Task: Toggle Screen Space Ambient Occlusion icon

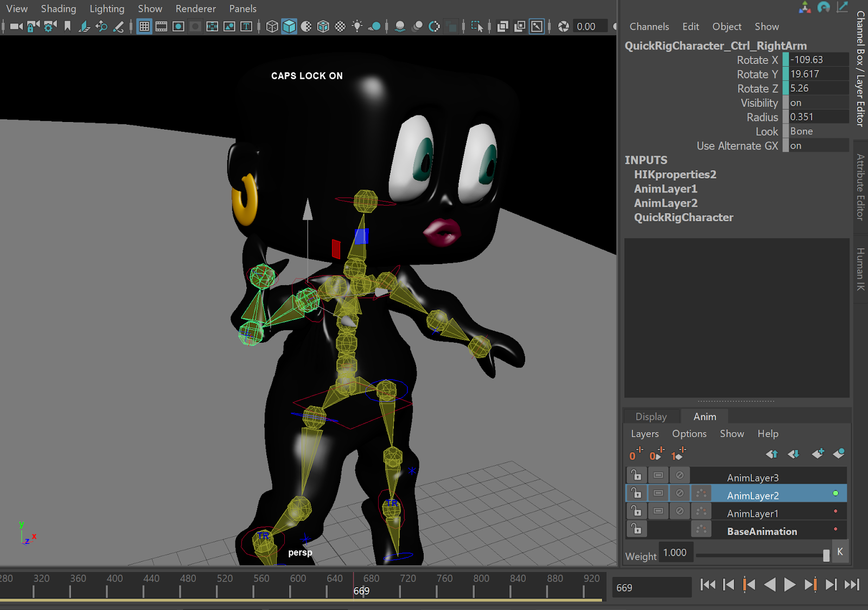Action: (x=400, y=26)
